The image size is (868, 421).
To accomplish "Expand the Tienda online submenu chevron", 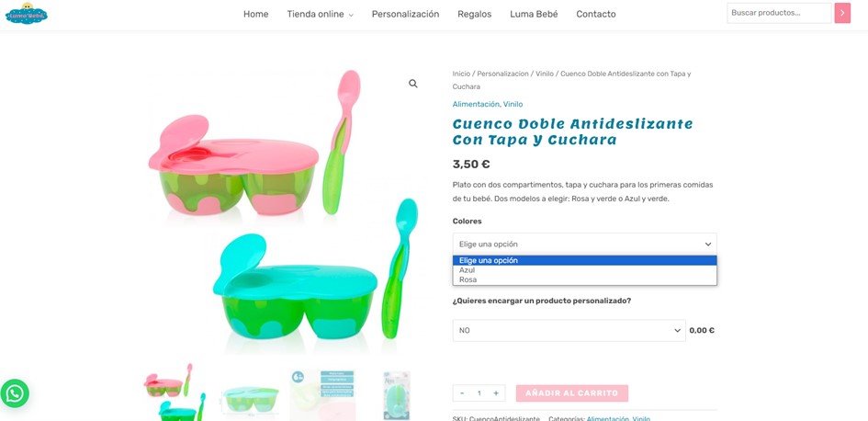I will 351,15.
